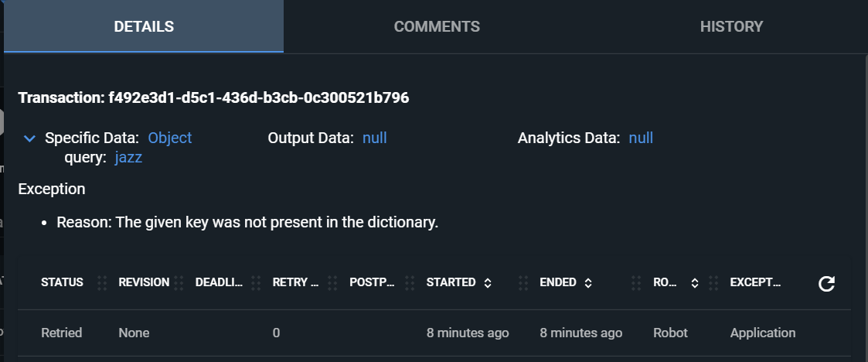This screenshot has width=868, height=362.
Task: Select the DETAILS tab
Action: (144, 26)
